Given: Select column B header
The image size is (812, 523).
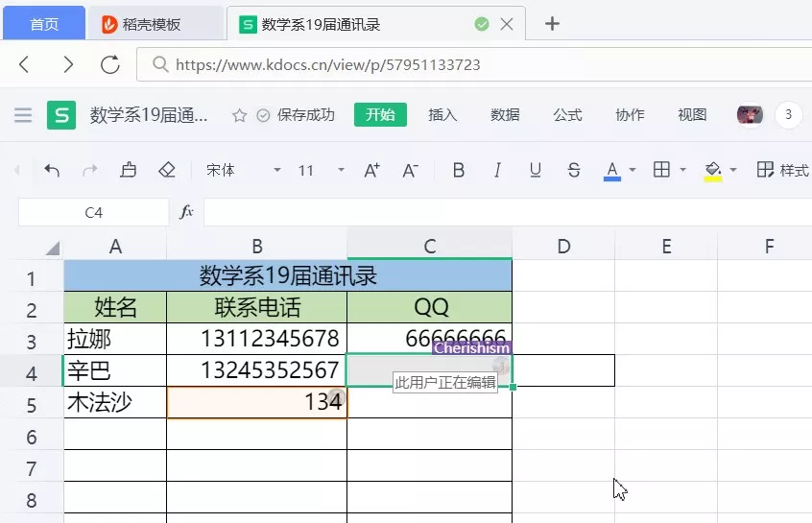Looking at the screenshot, I should (257, 246).
